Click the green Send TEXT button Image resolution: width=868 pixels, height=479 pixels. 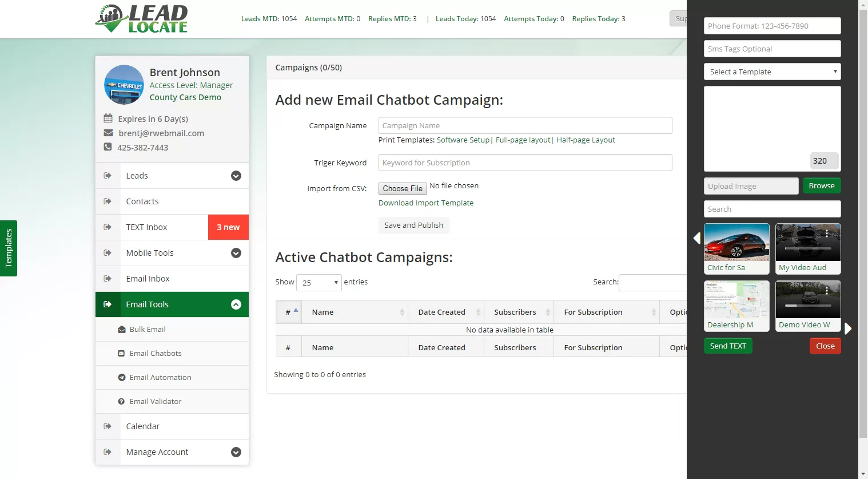point(728,346)
